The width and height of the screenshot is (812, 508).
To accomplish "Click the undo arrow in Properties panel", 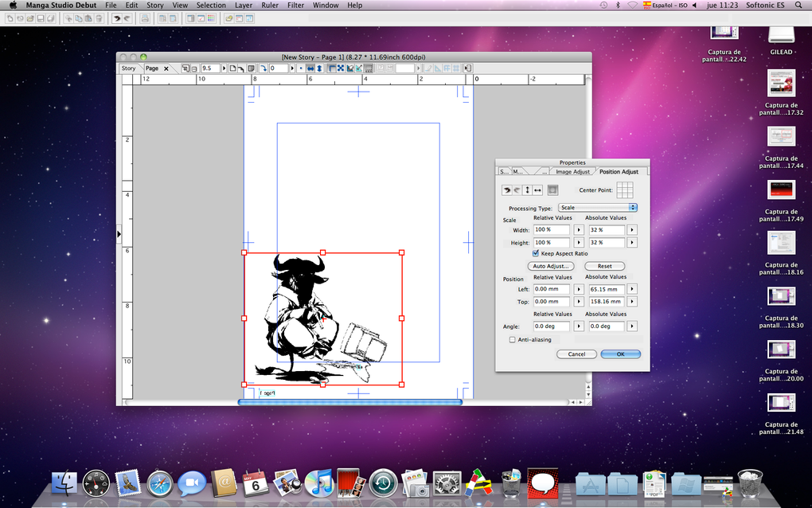I will point(507,190).
